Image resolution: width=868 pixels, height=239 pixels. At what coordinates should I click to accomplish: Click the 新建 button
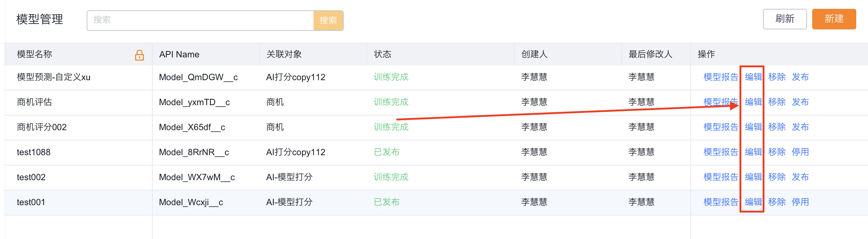pyautogui.click(x=834, y=19)
